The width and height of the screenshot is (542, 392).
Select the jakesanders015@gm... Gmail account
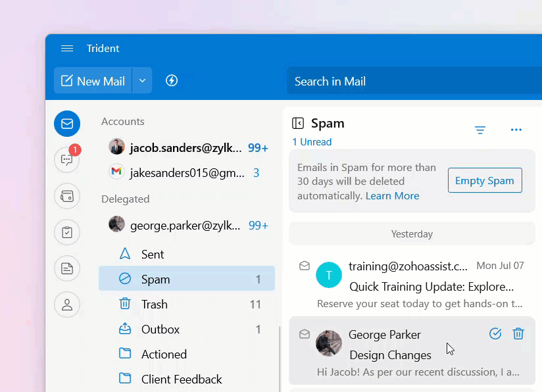tap(187, 172)
